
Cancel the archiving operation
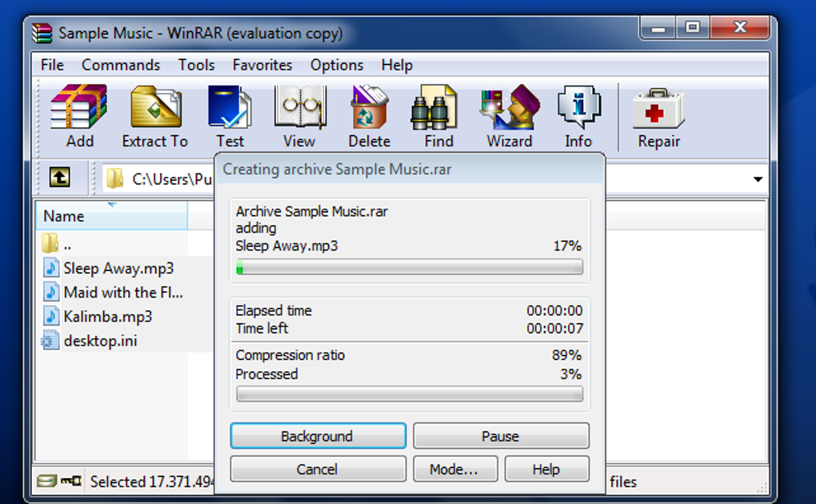tap(318, 469)
